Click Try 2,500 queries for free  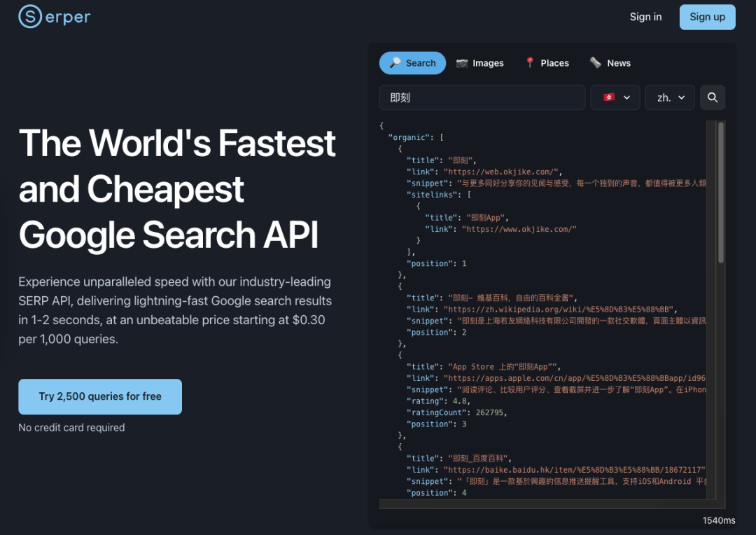100,396
